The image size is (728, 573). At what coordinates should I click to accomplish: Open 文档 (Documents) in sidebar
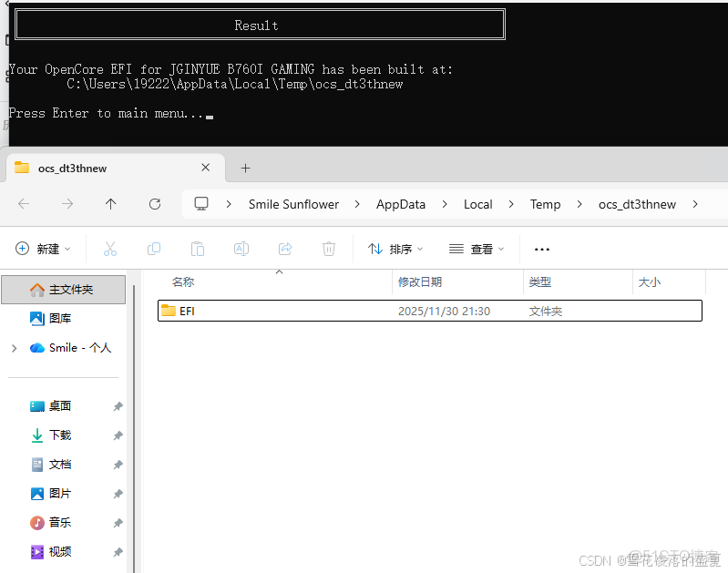51,465
